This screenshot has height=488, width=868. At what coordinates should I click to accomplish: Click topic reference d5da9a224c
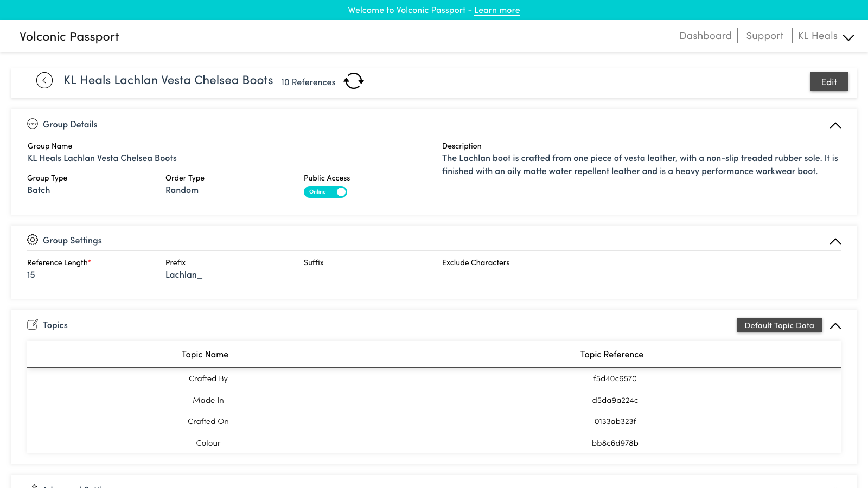pos(615,400)
